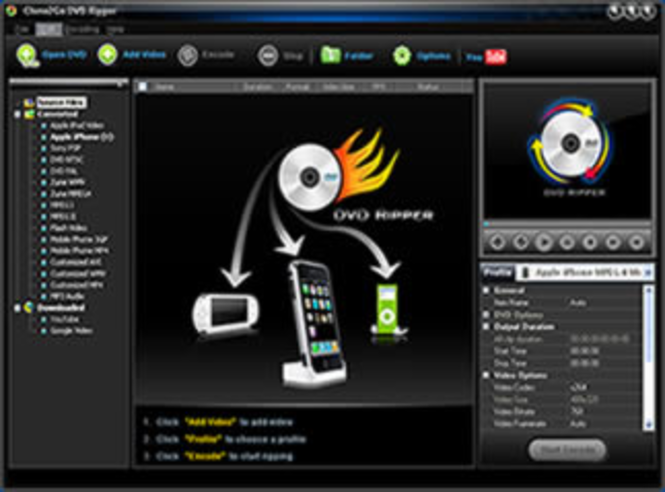The image size is (665, 492).
Task: Click the Source Files folder icon
Action: [x=29, y=103]
